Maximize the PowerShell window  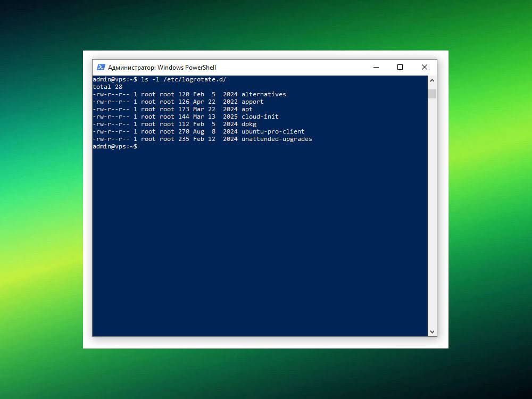coord(400,67)
